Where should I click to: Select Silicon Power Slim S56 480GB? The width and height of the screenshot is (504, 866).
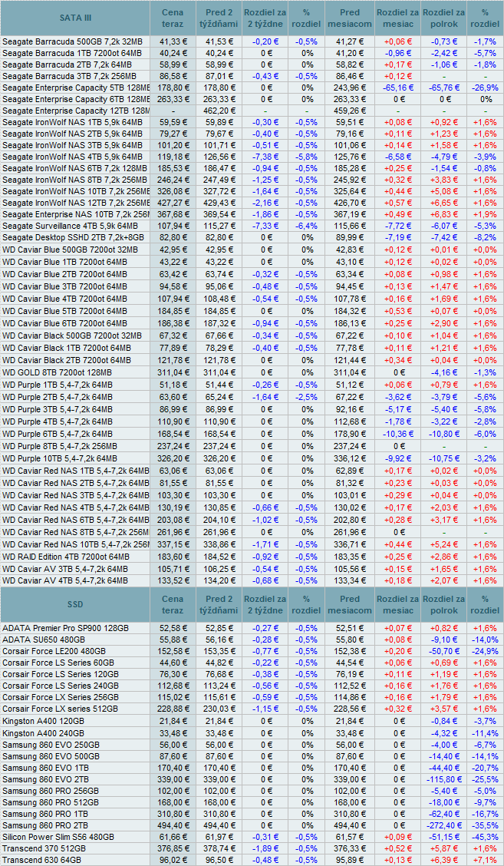[x=58, y=838]
